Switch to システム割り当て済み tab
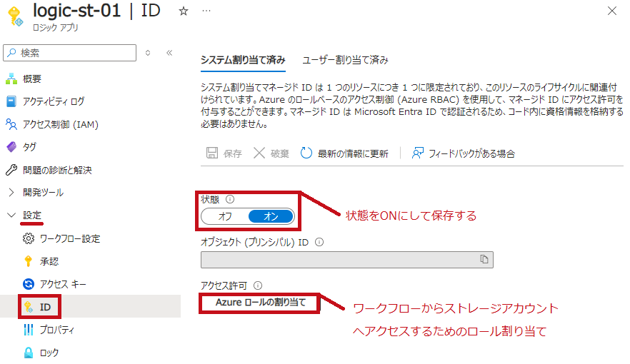This screenshot has height=364, width=630. pos(243,60)
